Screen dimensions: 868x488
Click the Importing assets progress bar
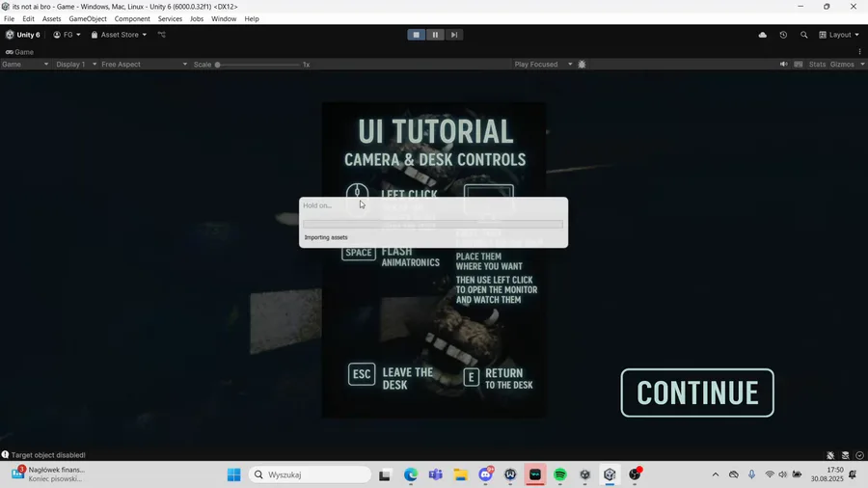tap(433, 224)
